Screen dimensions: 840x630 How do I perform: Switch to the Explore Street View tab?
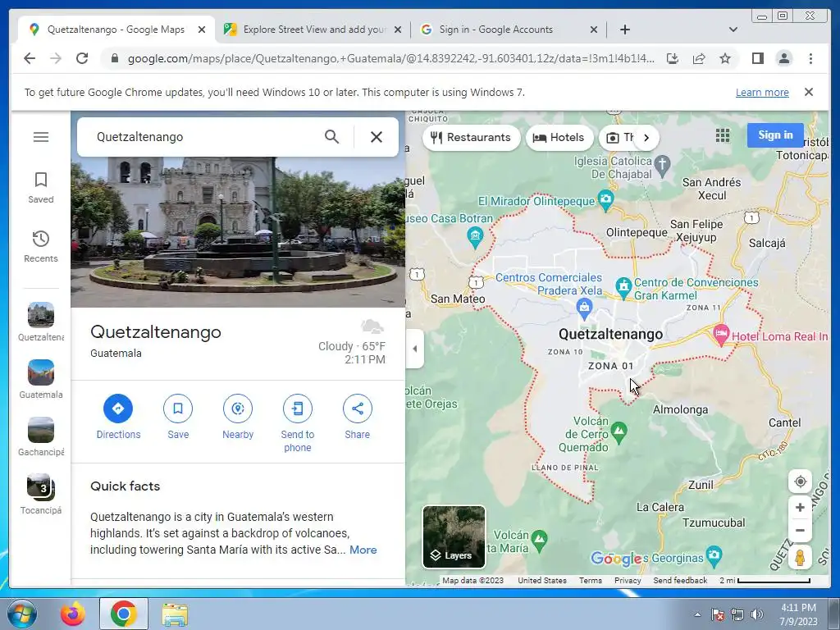[313, 30]
